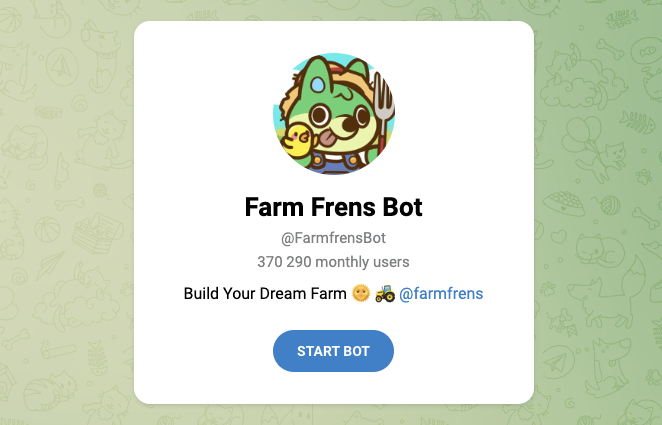Click the fox doodle in the background
Screen dimensions: 662x425
click(x=608, y=291)
